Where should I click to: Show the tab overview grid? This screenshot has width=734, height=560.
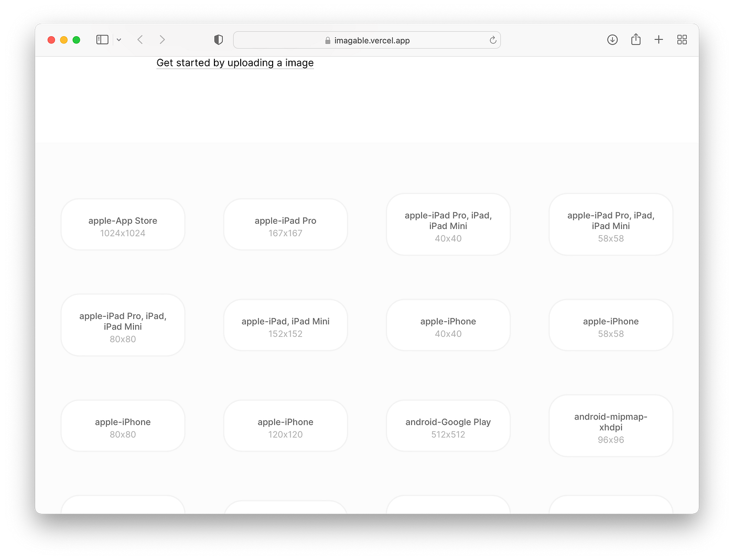click(x=682, y=40)
